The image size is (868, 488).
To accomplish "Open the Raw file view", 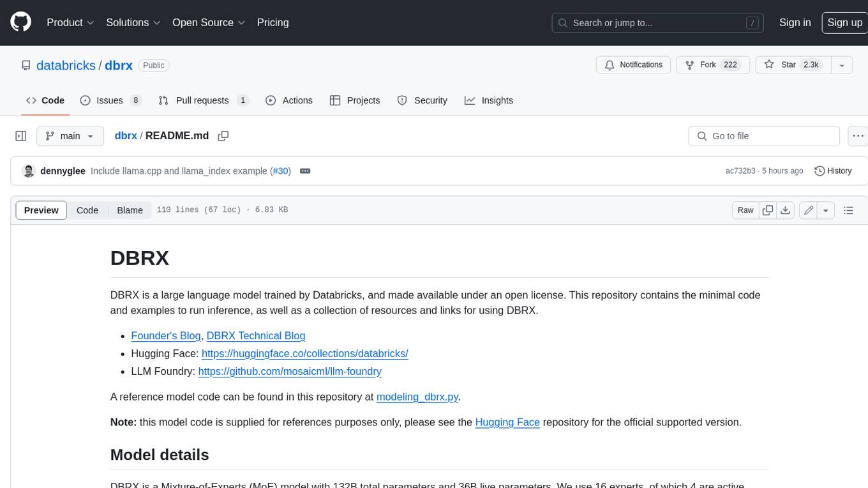I will 745,210.
